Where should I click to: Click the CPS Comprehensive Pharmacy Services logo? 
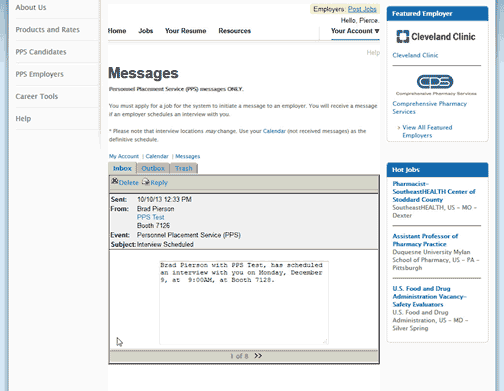coord(435,85)
